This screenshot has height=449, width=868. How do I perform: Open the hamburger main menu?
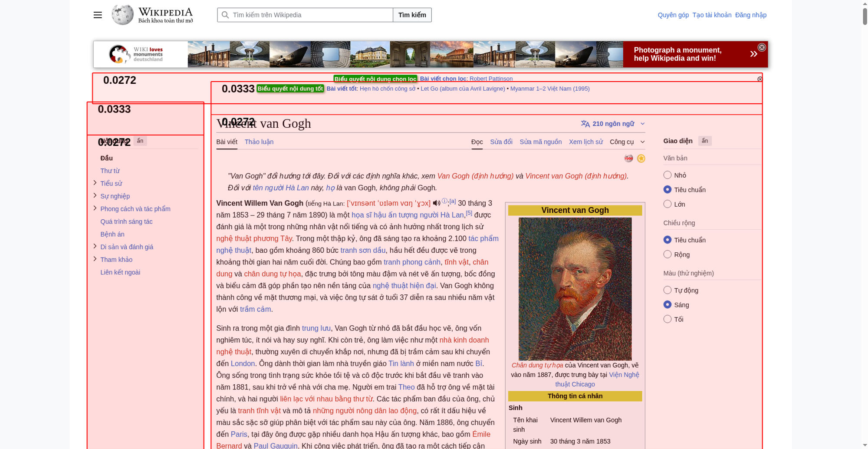click(98, 15)
